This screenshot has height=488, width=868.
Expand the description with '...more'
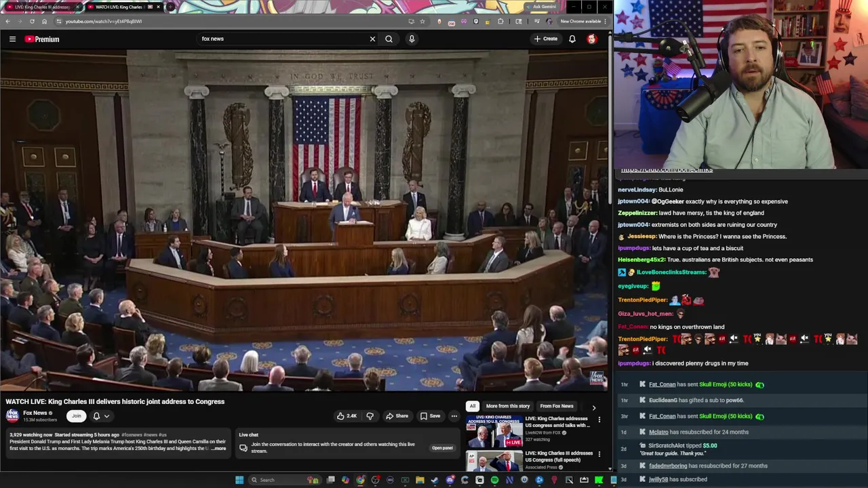click(x=218, y=449)
